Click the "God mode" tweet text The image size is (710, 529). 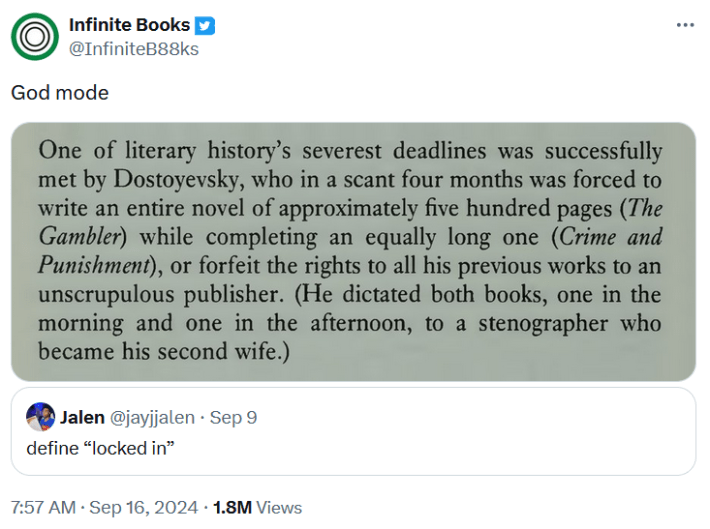pyautogui.click(x=60, y=93)
